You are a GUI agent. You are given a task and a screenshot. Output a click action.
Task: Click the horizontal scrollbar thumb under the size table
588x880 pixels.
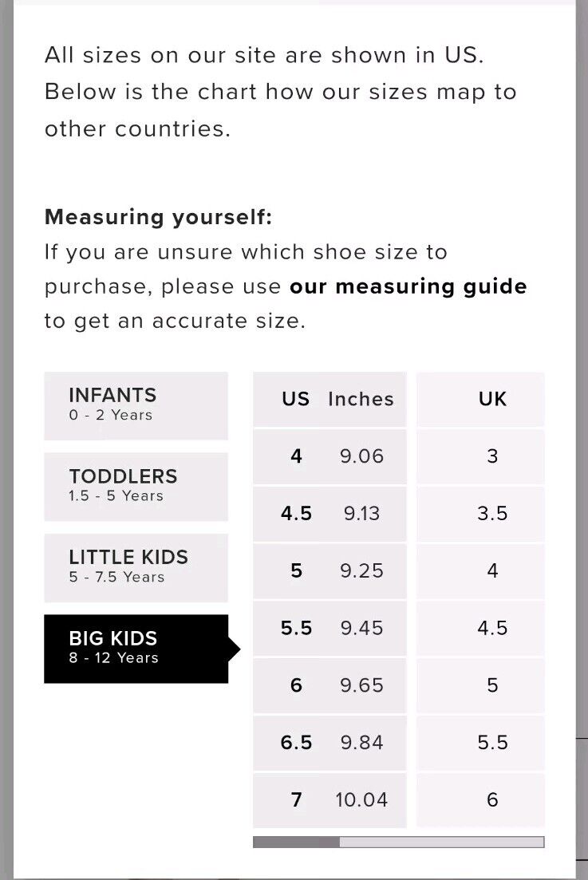(296, 842)
